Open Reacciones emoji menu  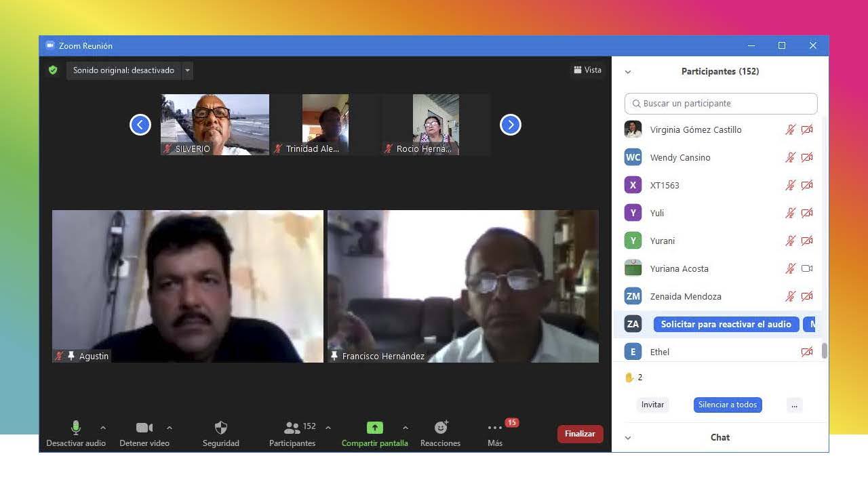coord(441,434)
